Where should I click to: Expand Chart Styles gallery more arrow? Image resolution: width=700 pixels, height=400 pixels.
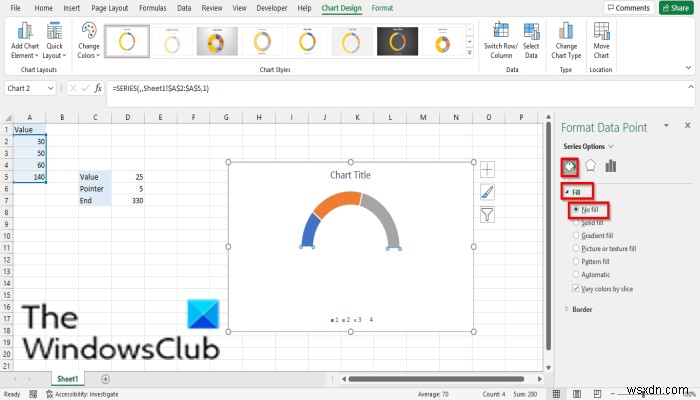[470, 53]
